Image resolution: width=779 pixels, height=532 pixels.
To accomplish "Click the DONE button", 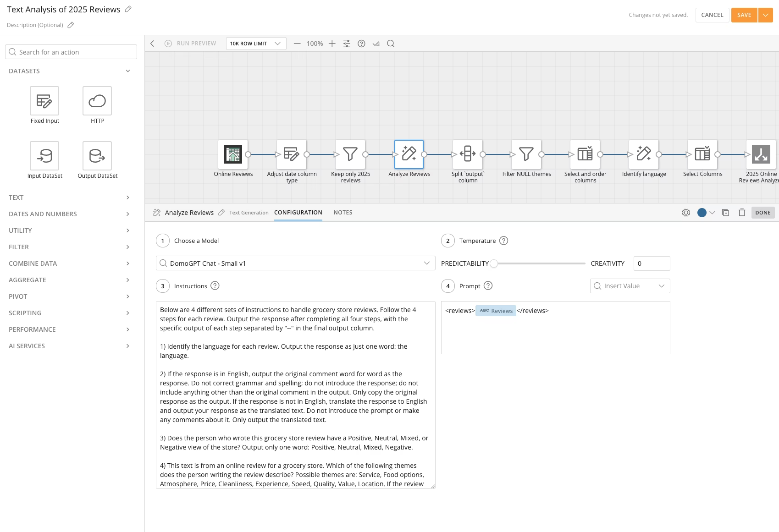I will (763, 213).
